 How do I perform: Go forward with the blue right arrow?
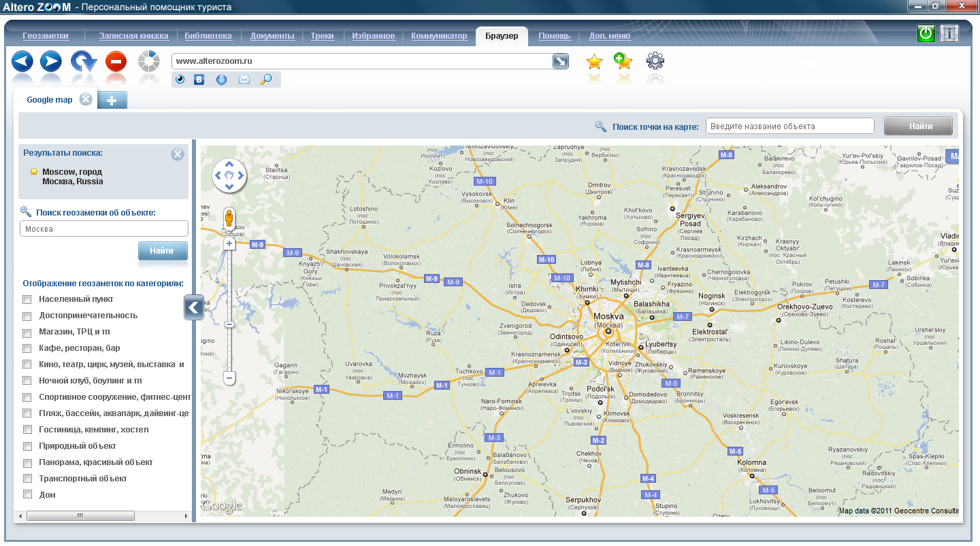point(51,62)
